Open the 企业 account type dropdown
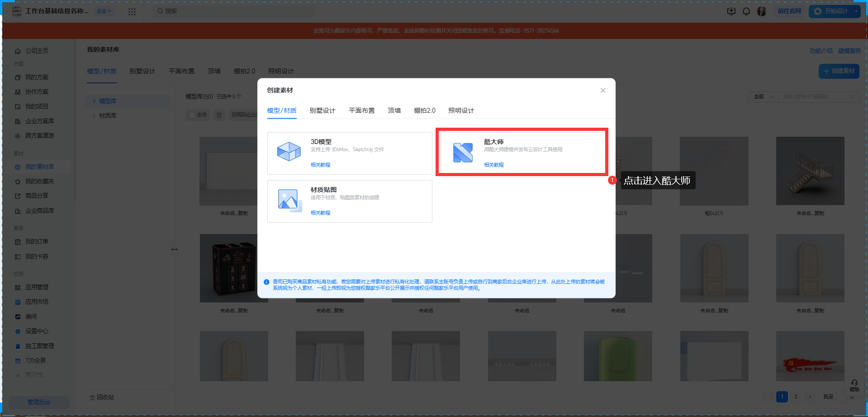Screen dimensions: 868x417 point(104,11)
